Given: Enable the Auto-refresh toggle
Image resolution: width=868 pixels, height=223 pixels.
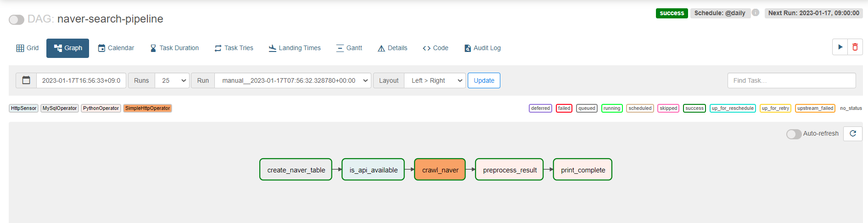Looking at the screenshot, I should (794, 134).
